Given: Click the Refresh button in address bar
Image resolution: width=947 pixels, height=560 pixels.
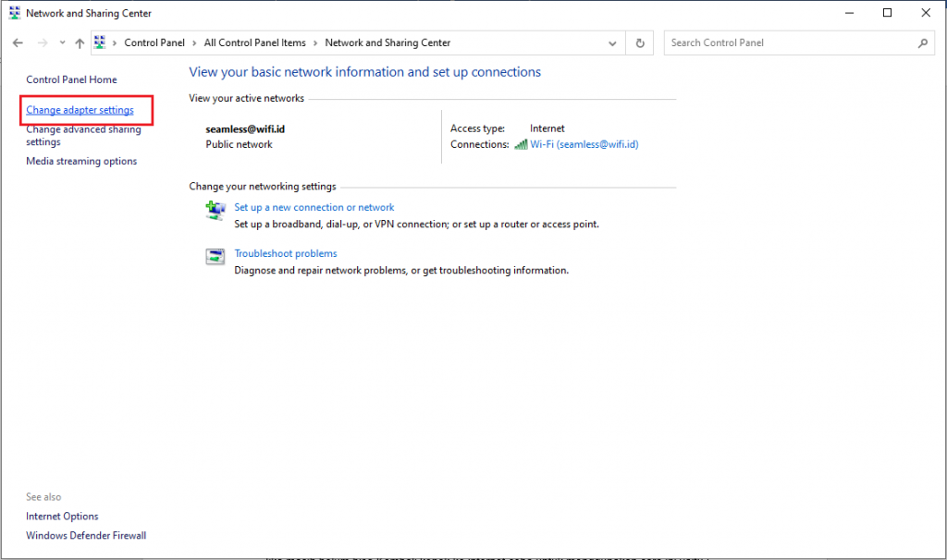Looking at the screenshot, I should [x=640, y=43].
